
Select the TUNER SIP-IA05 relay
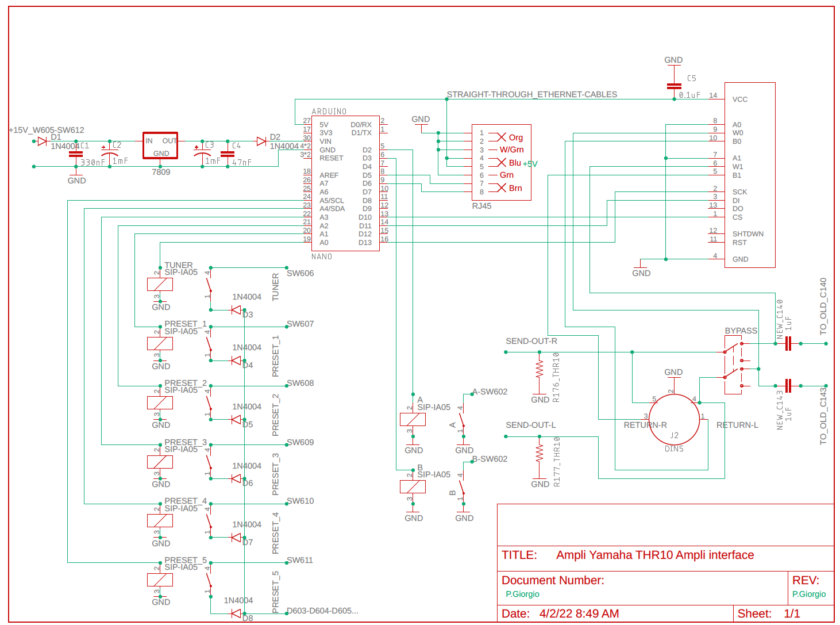[x=160, y=284]
